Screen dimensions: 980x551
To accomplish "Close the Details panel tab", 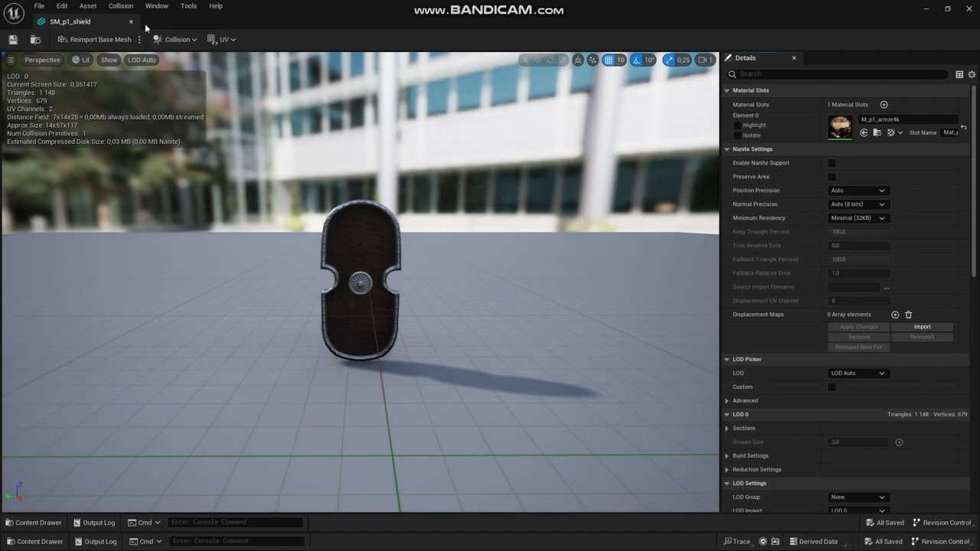I will pyautogui.click(x=794, y=58).
